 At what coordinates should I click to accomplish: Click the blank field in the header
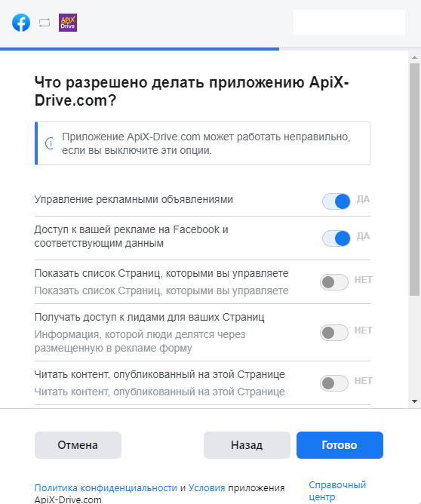tap(349, 22)
